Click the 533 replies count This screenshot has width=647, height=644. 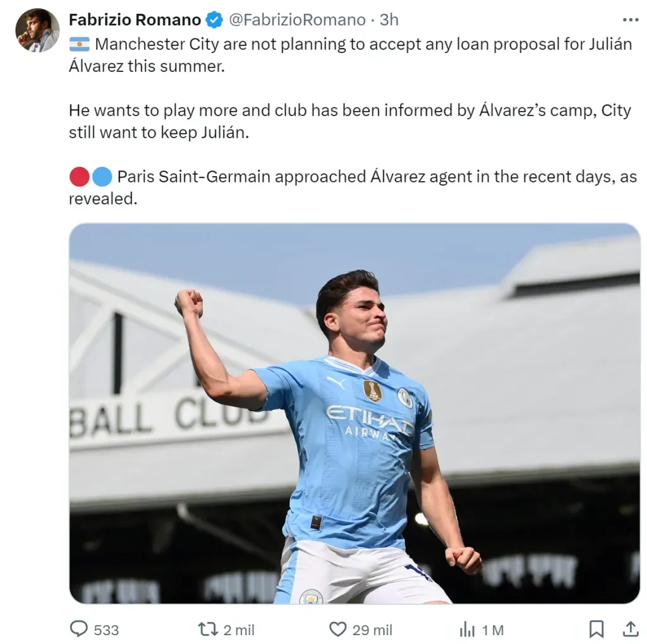[106, 630]
